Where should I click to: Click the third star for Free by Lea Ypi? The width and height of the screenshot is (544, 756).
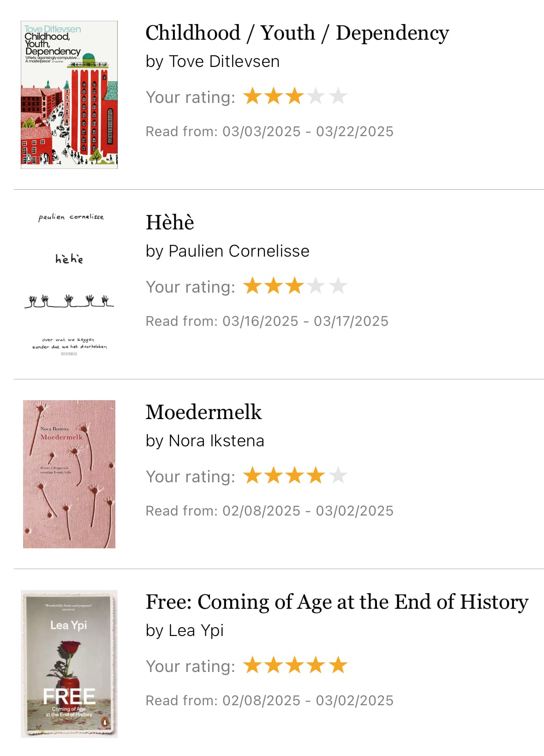(295, 666)
